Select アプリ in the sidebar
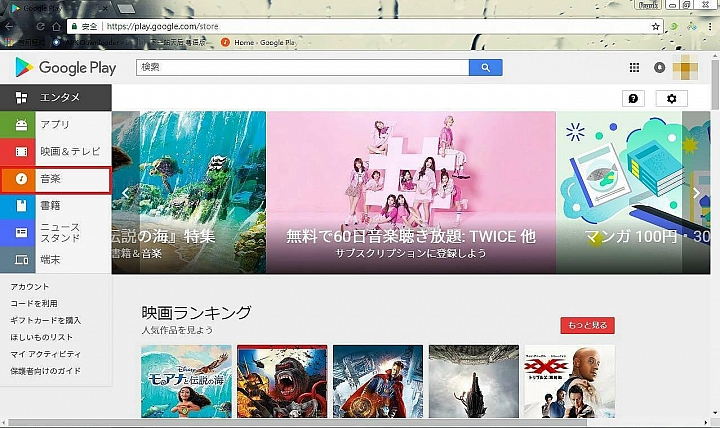The image size is (720, 428). (x=55, y=124)
